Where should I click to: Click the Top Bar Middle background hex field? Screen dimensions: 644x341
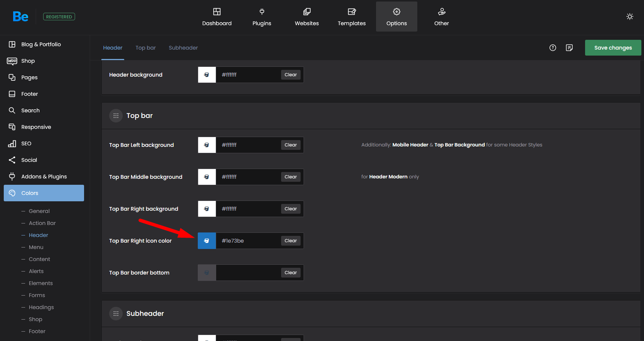point(248,177)
